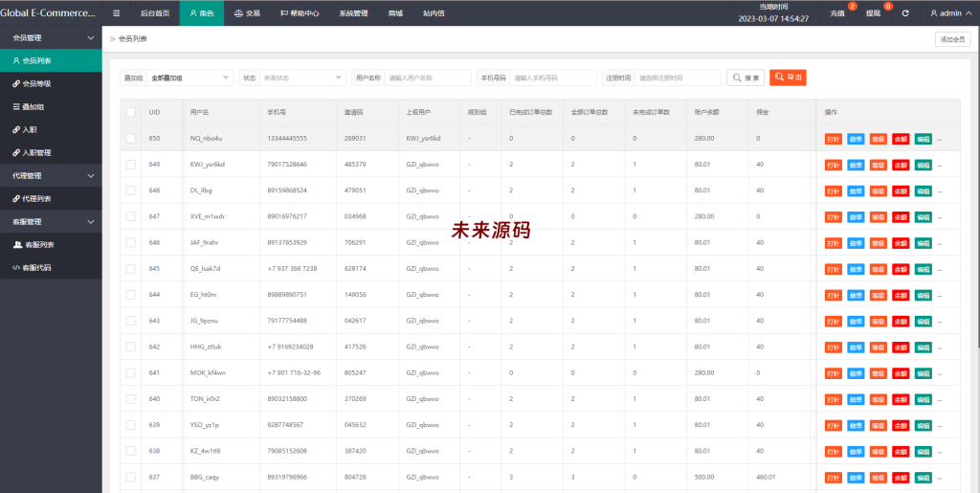
Task: Click phone number 13344445555
Action: coord(287,139)
